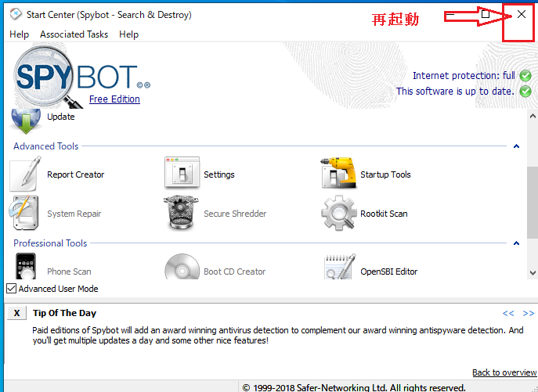Viewport: 538px width, 392px height.
Task: Collapse the Professional Tools section
Action: tap(516, 243)
